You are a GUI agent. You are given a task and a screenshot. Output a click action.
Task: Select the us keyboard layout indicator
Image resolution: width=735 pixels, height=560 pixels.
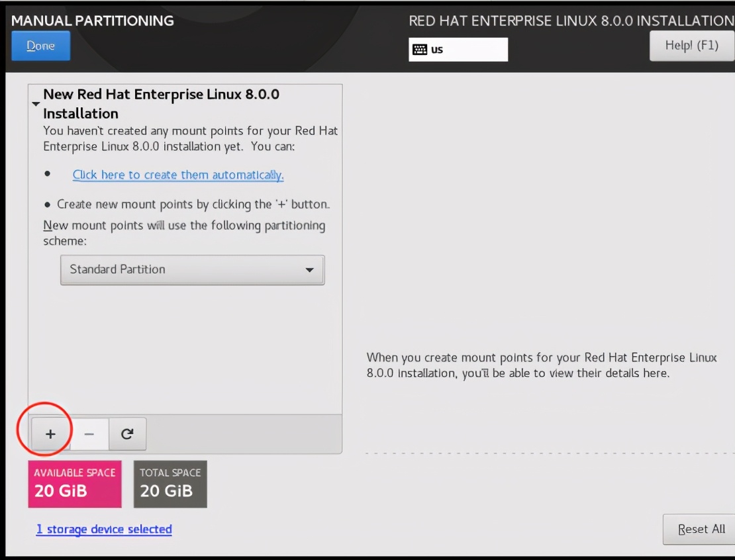458,50
